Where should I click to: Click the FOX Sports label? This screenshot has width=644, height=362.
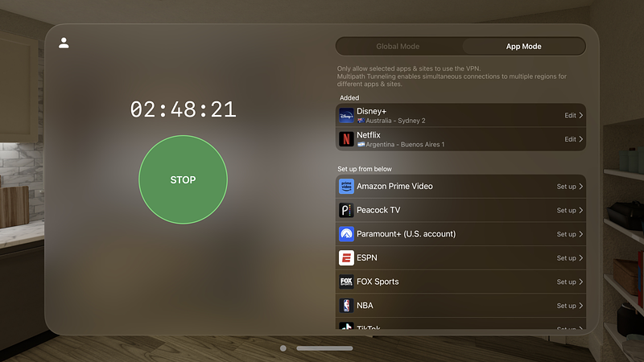pyautogui.click(x=378, y=282)
